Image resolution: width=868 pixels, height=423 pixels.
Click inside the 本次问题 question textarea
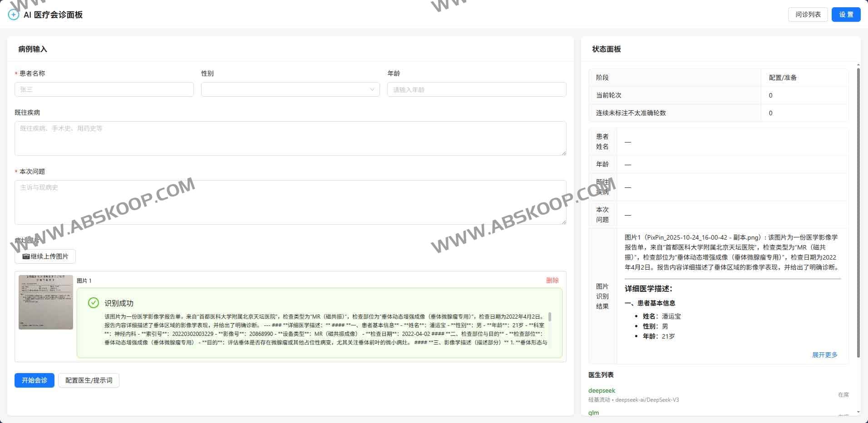pos(291,202)
